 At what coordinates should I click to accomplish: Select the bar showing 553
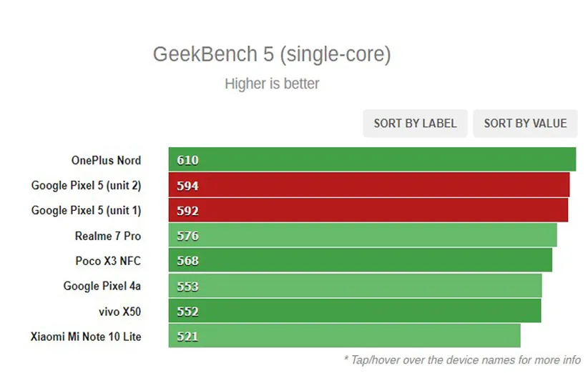pos(355,286)
